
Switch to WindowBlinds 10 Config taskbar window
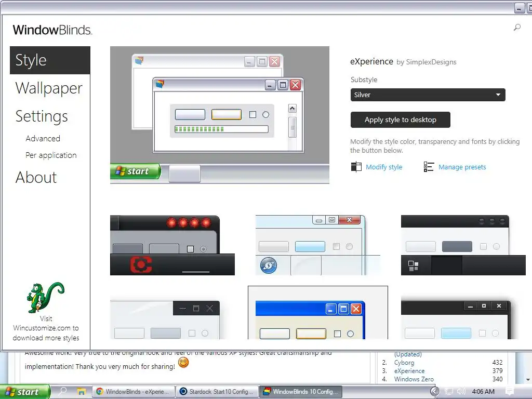301,392
